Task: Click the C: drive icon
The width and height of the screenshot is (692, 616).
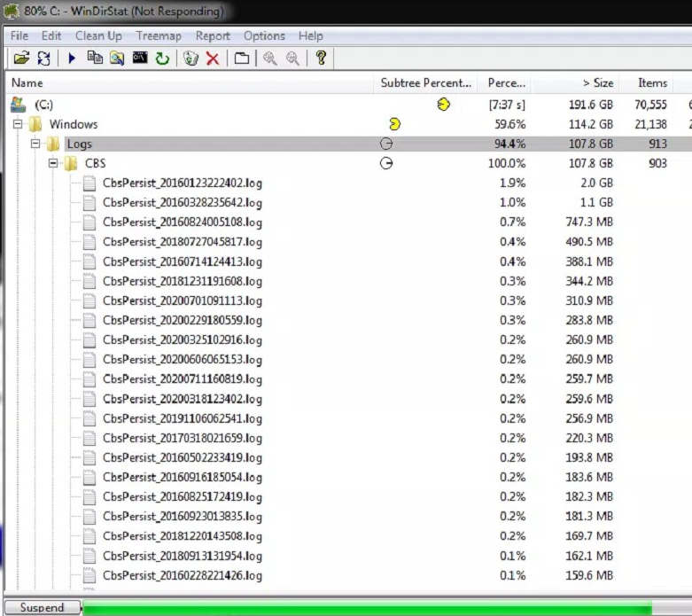Action: pyautogui.click(x=18, y=105)
